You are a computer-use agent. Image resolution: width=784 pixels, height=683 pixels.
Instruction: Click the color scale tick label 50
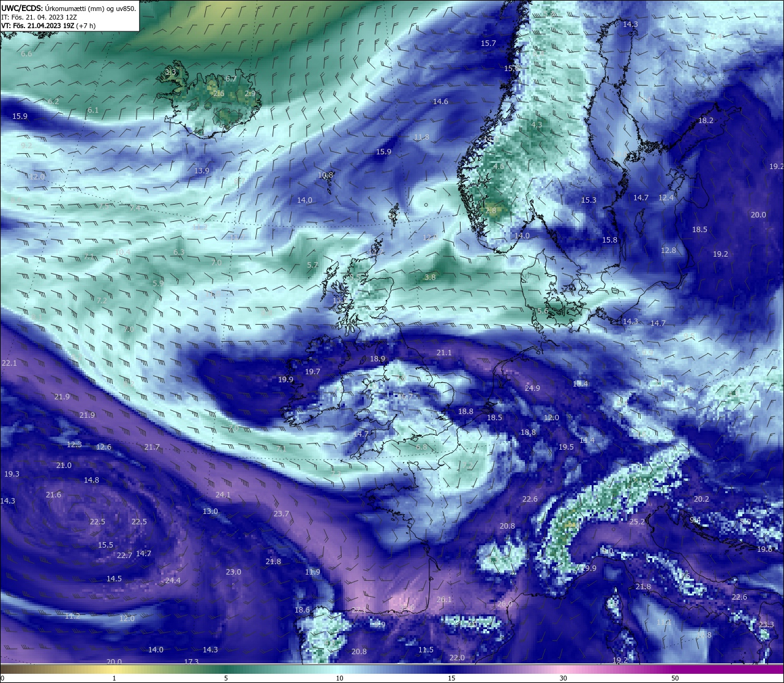[x=675, y=678]
